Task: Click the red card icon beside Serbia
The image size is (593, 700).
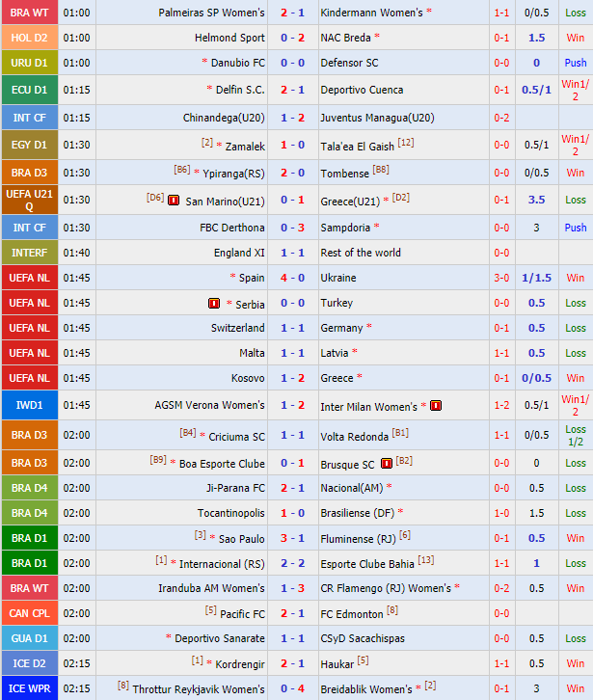Action: coord(214,304)
